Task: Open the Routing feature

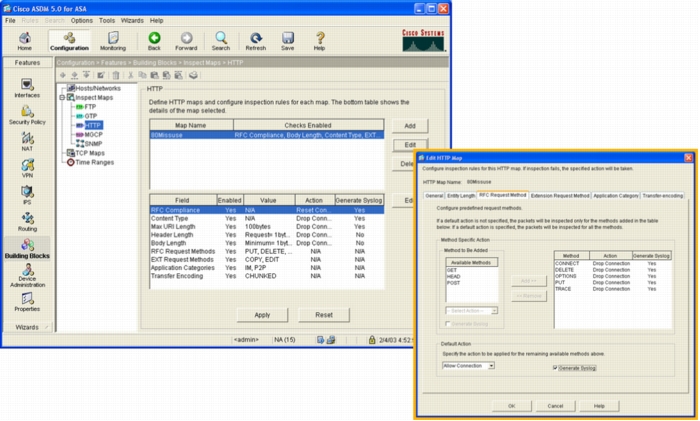Action: pos(27,222)
